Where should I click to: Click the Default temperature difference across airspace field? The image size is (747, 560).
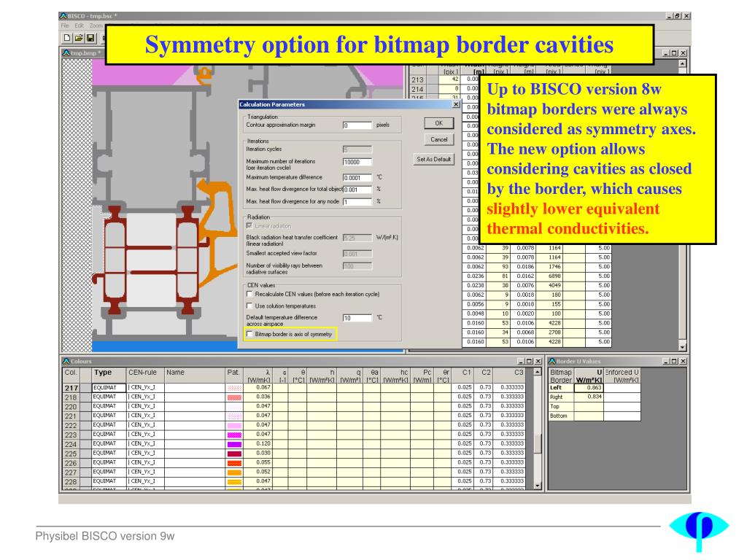click(357, 318)
